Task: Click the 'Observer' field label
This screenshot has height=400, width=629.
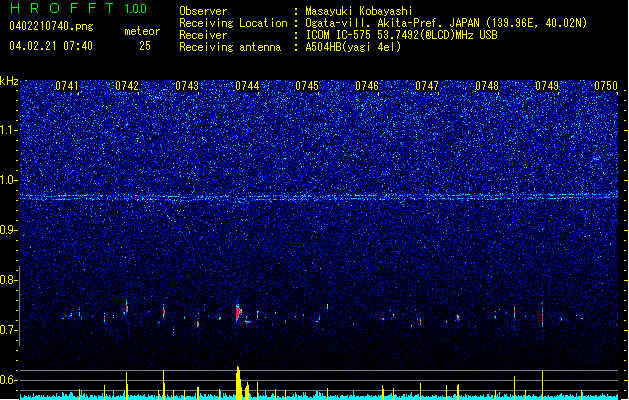Action: [203, 11]
